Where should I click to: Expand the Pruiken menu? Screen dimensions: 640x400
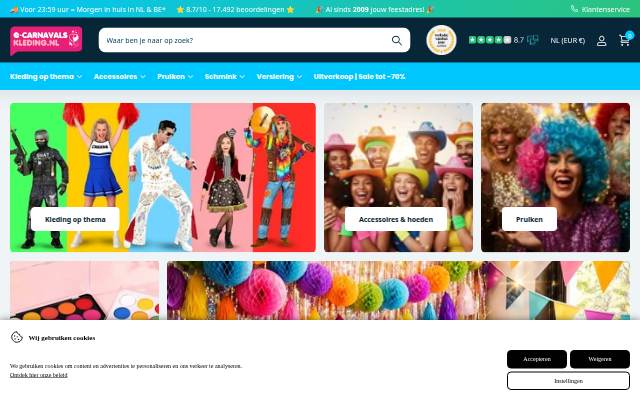tap(175, 76)
